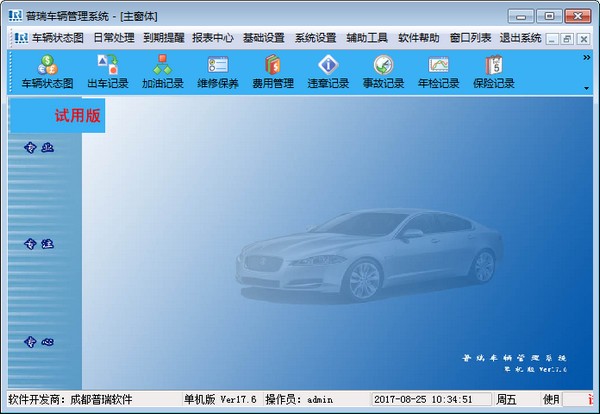Click the date-time field 2017-08-25 10:34:51
Viewport: 600px width, 414px height.
pyautogui.click(x=431, y=399)
